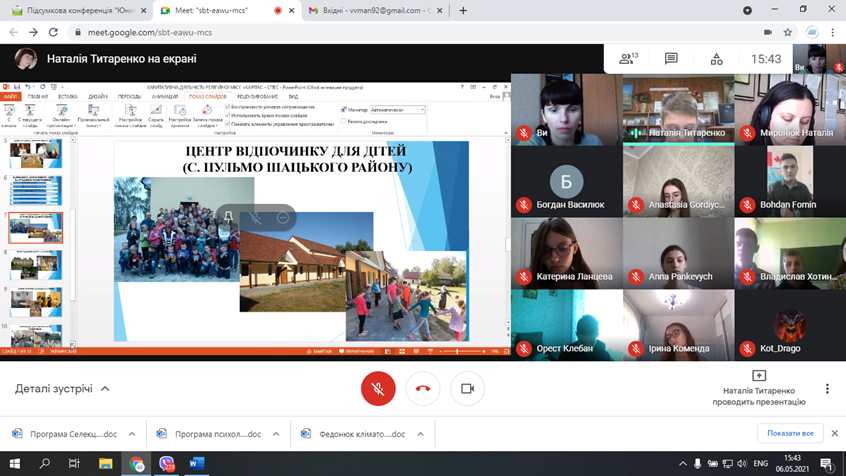The image size is (846, 476).
Task: Turn on the camera
Action: (466, 388)
